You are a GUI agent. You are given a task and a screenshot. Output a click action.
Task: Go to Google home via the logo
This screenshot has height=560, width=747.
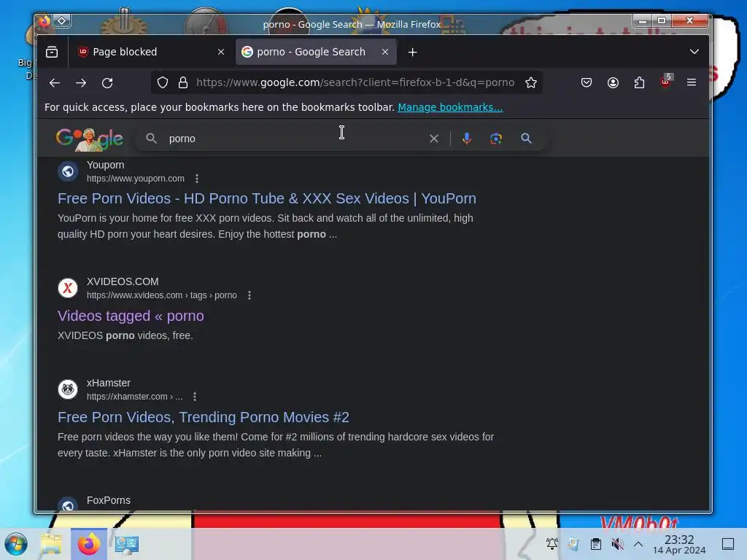pos(90,139)
